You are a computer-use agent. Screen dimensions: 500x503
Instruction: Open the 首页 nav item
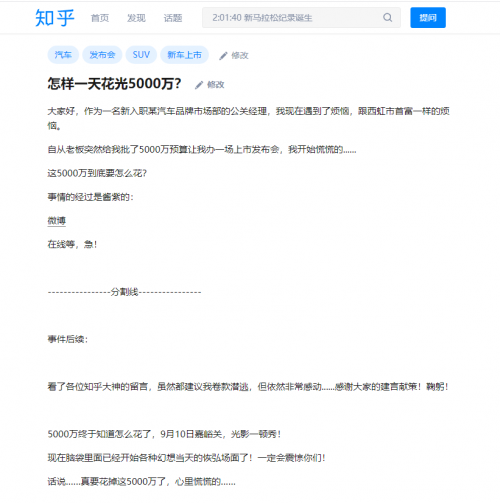(100, 18)
